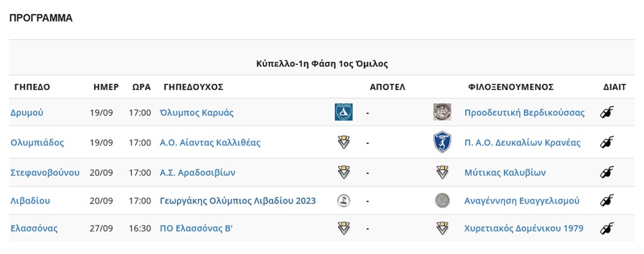The width and height of the screenshot is (644, 254).
Task: Click referee whistle icon in Ελασσόνας row
Action: [x=607, y=228]
